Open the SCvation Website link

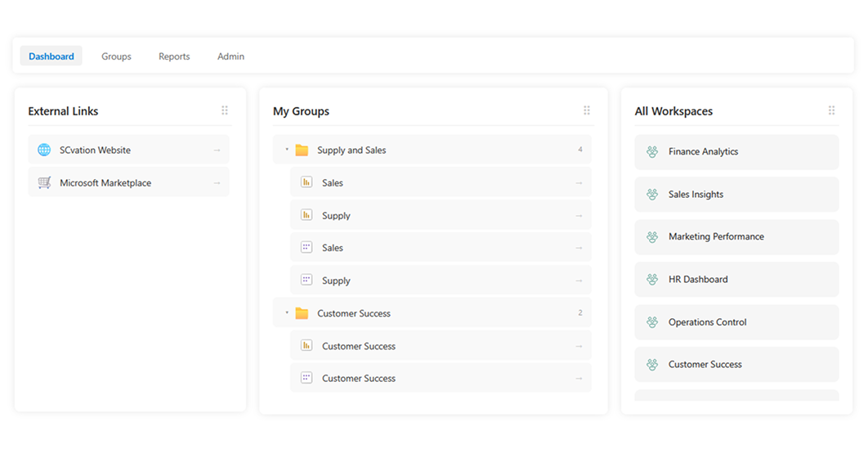[128, 150]
